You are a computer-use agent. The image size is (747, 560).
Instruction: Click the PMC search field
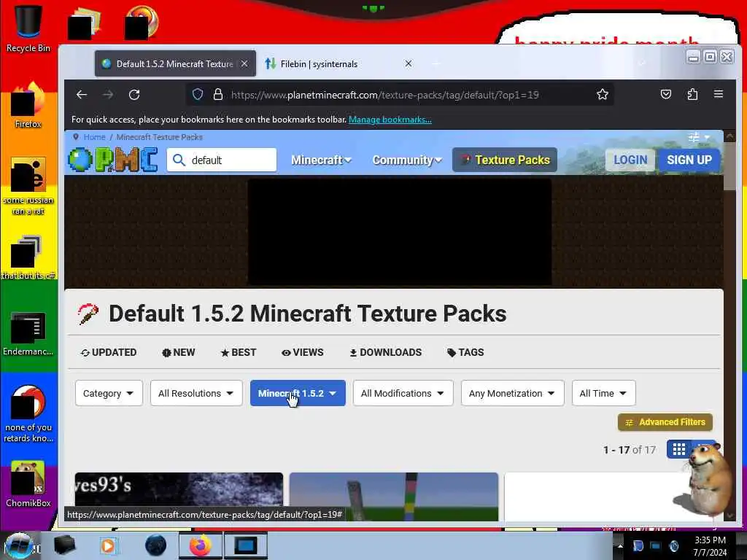point(222,160)
